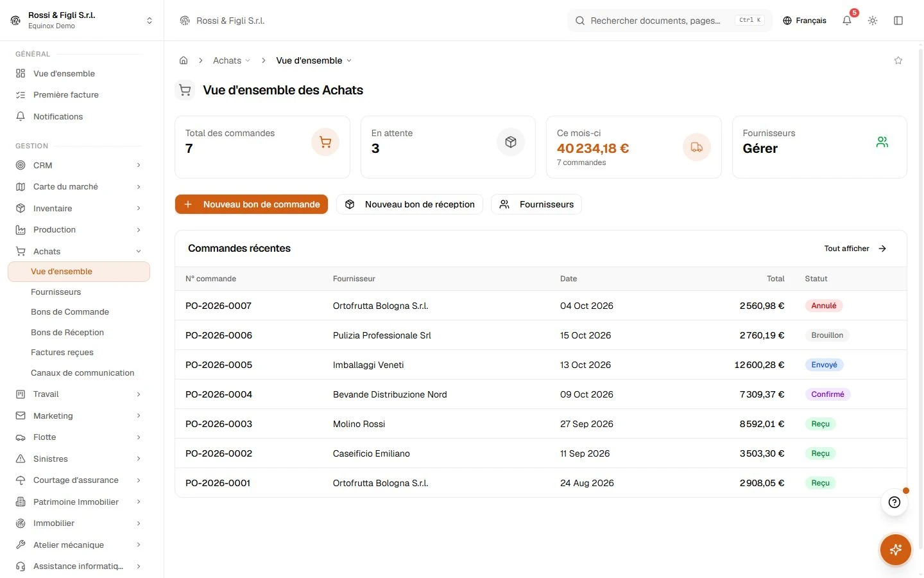Toggle the light/dark theme sun icon
Viewport: 924px width, 578px height.
[x=873, y=21]
